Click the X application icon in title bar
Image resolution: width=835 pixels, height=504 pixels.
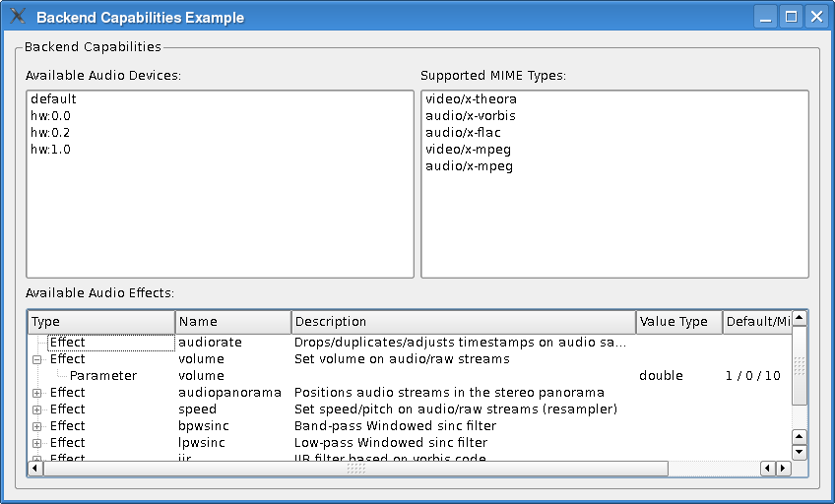(18, 17)
